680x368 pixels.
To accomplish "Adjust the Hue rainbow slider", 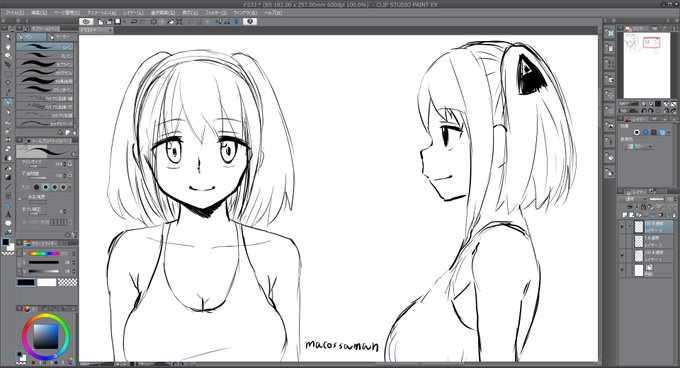I will tap(43, 253).
